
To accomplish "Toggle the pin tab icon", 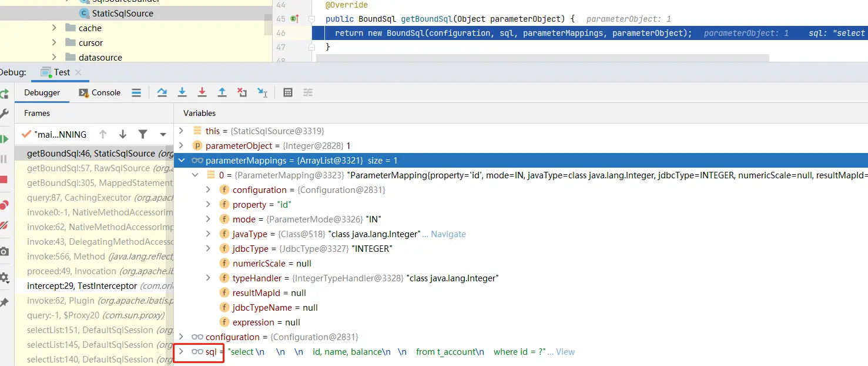I will [x=4, y=302].
